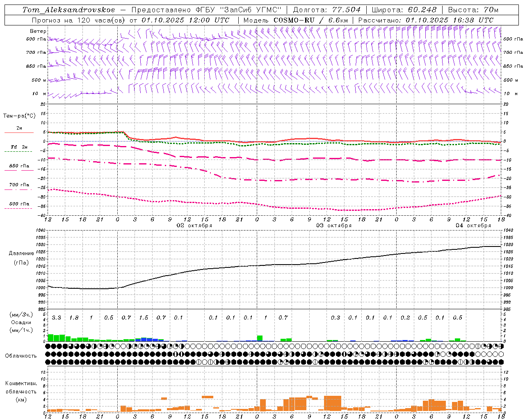The width and height of the screenshot is (525, 420).
Task: Select the latitude value Широта: 60.248
Action: [x=404, y=9]
